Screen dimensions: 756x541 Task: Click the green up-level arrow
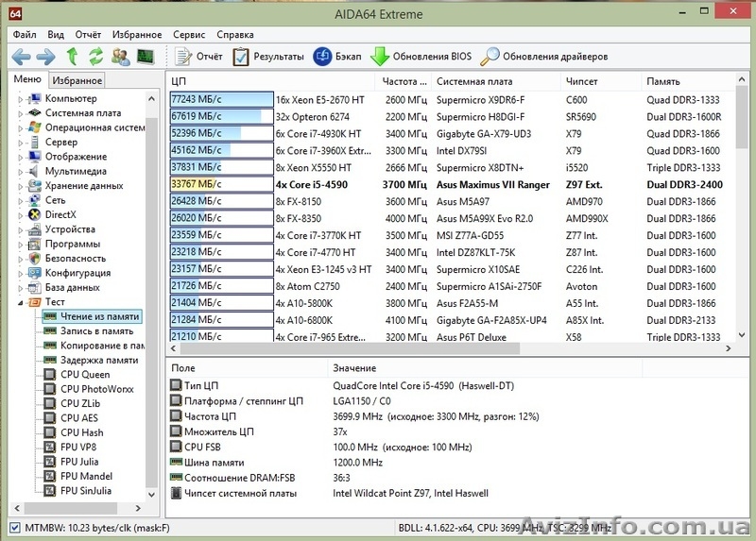[x=72, y=57]
